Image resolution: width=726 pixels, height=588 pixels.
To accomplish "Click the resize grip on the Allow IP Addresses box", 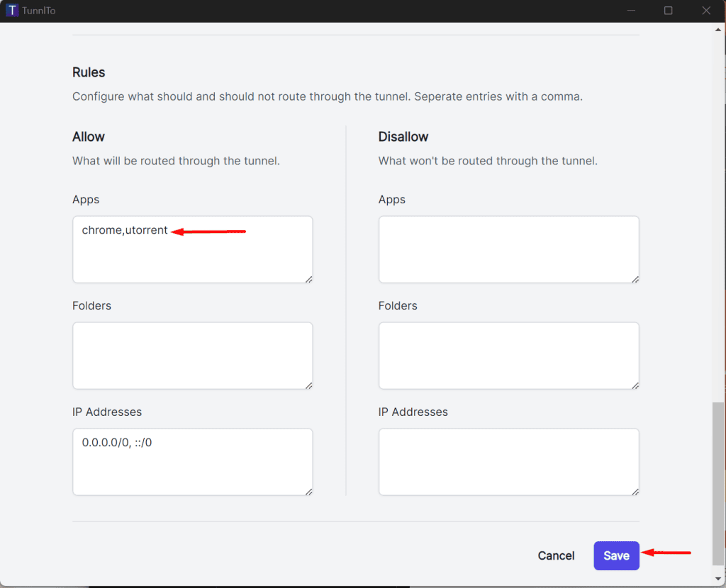I will [309, 492].
